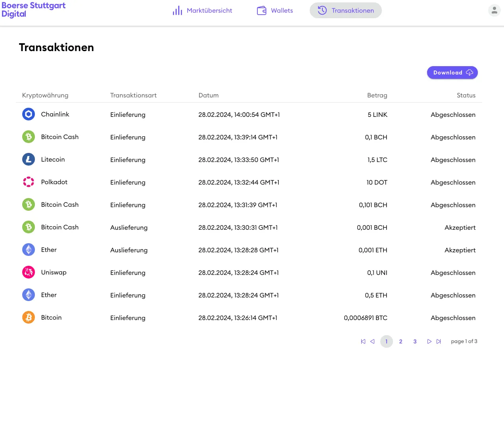Open the Marktübersicht tab
The image size is (504, 427).
click(x=202, y=11)
